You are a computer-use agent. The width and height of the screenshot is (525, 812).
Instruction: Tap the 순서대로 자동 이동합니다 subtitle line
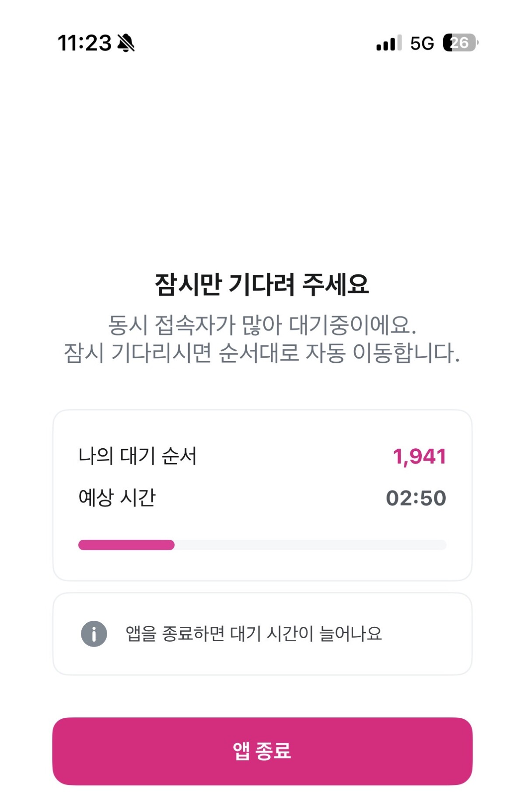click(262, 353)
